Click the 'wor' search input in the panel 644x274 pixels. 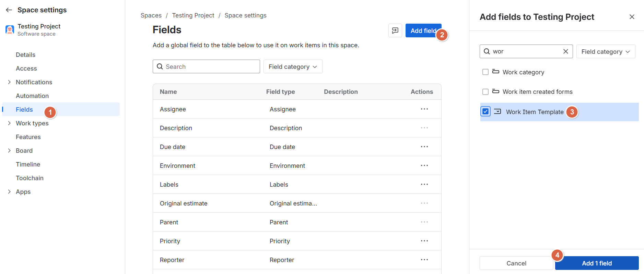[x=526, y=51]
